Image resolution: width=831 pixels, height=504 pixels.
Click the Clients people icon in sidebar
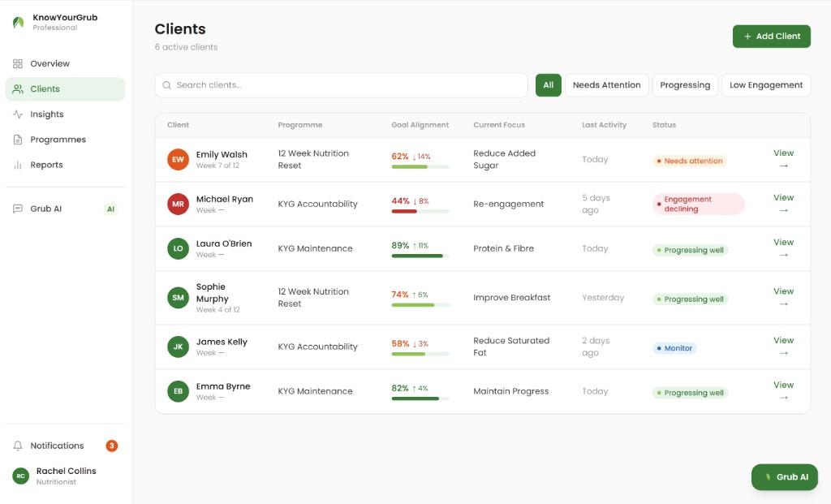point(18,89)
